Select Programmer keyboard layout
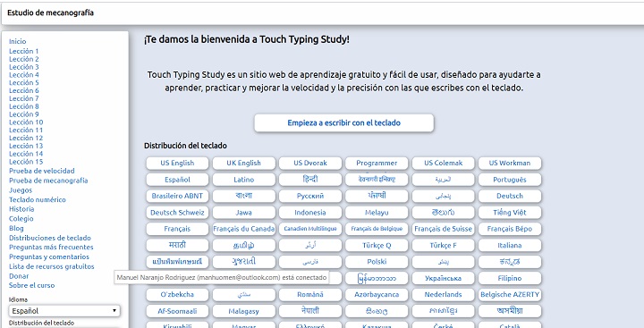This screenshot has height=328, width=644. point(377,163)
